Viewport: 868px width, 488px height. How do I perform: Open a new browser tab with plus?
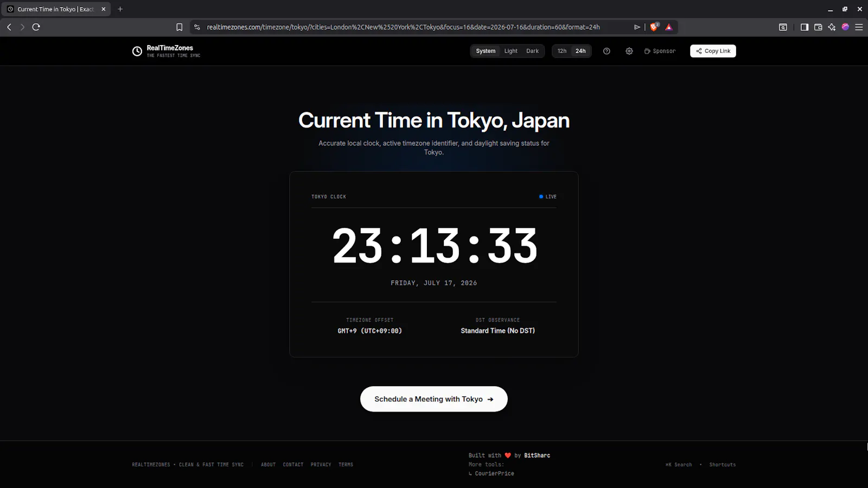click(120, 9)
